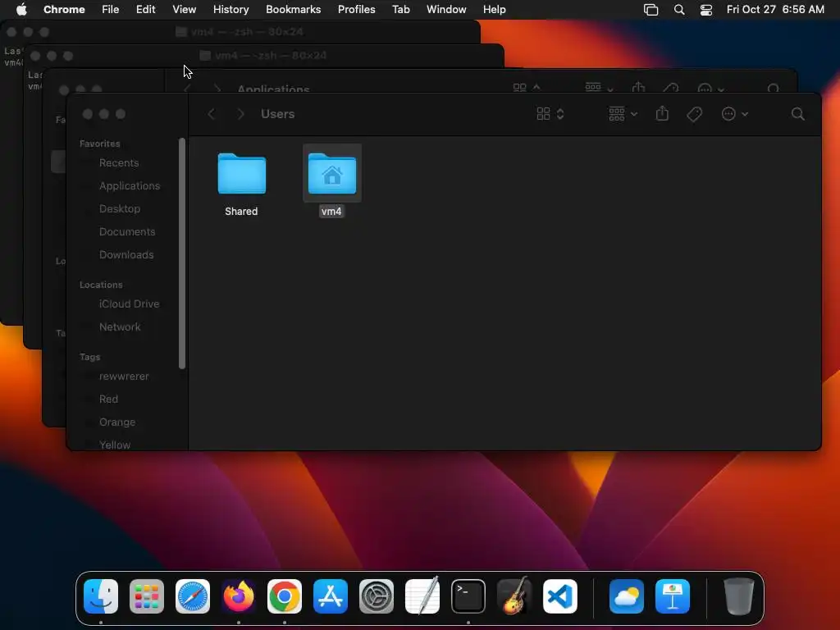Viewport: 840px width, 630px height.
Task: Select Desktop in the sidebar
Action: tap(120, 209)
